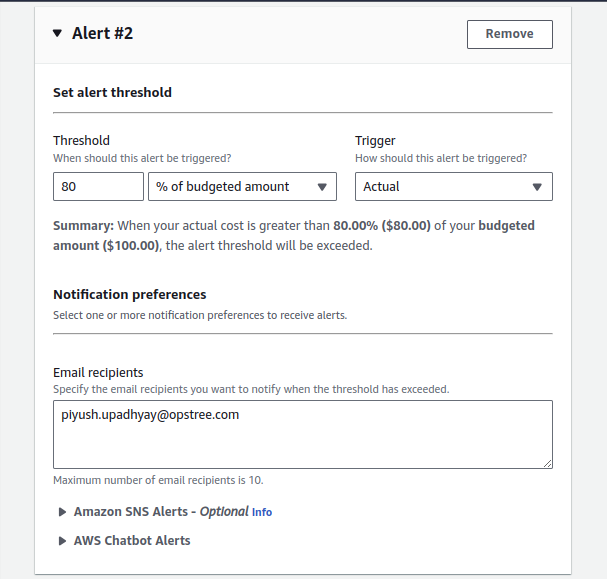Click the "Email recipients" label
The image size is (607, 579).
98,373
